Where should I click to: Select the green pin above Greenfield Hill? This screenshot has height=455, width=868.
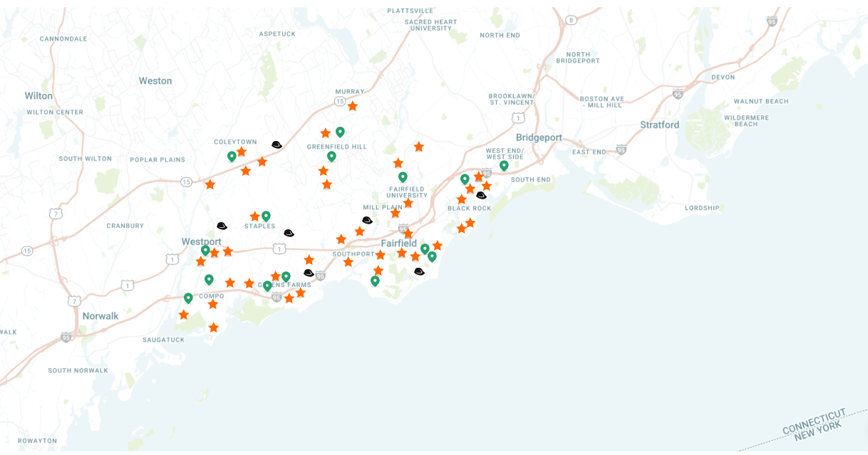click(x=340, y=132)
